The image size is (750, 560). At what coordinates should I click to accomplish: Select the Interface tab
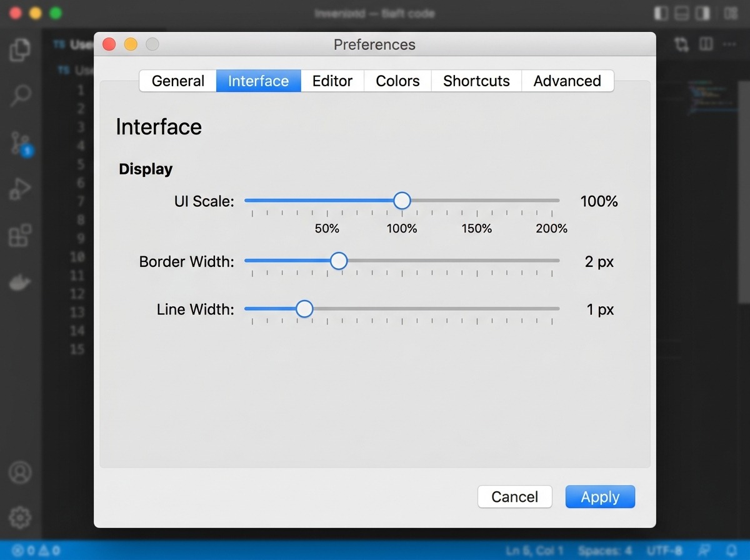click(x=259, y=81)
